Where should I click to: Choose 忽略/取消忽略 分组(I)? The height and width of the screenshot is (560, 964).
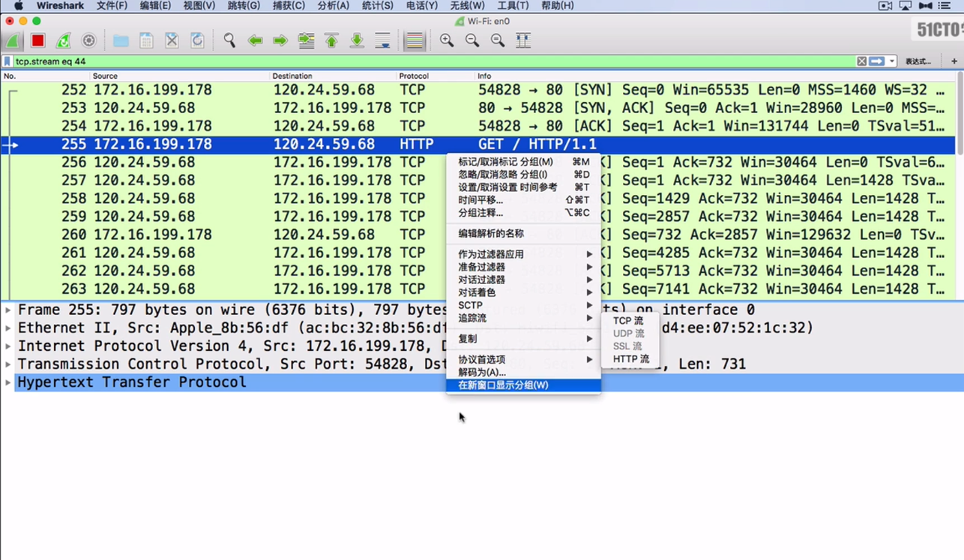(x=523, y=175)
